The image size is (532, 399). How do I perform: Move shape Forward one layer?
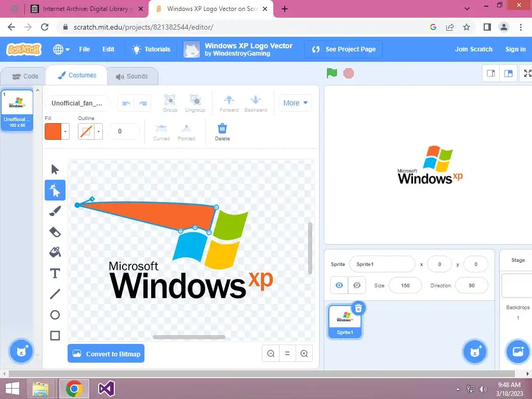click(229, 103)
